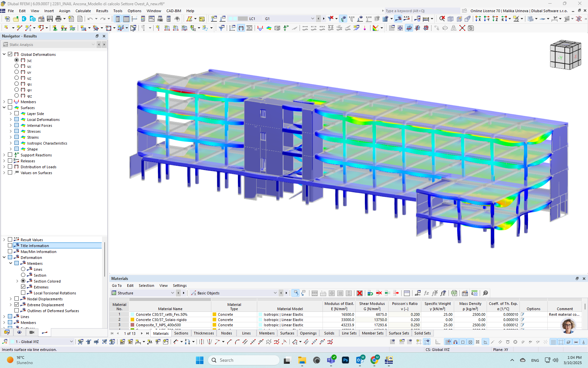Click the next-table arrow beside 1 of 13

142,333
